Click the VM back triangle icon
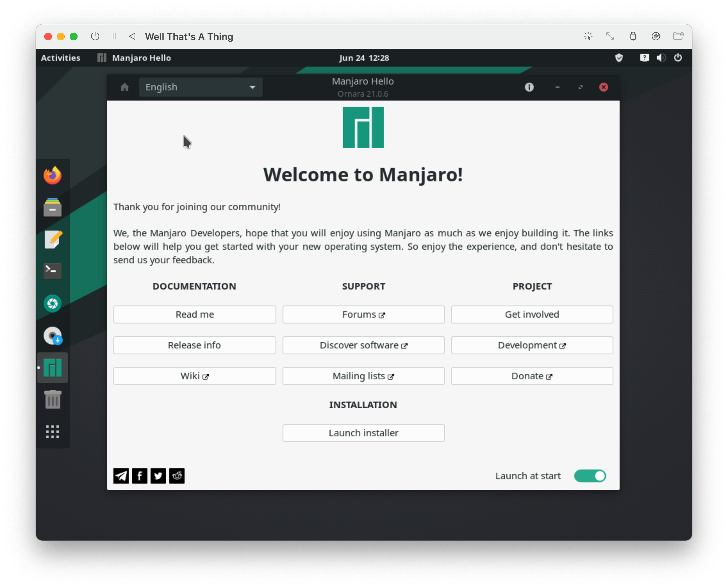 (133, 36)
